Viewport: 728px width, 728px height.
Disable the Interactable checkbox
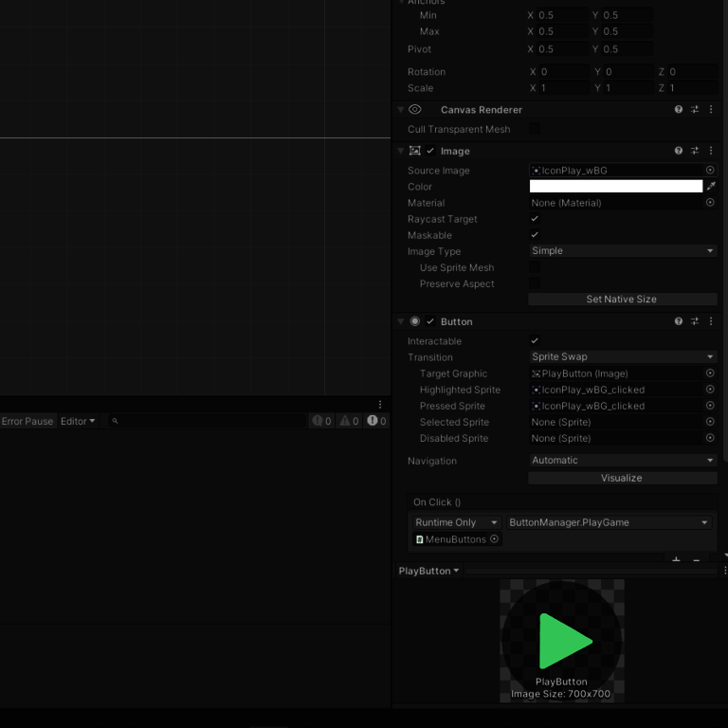click(535, 341)
